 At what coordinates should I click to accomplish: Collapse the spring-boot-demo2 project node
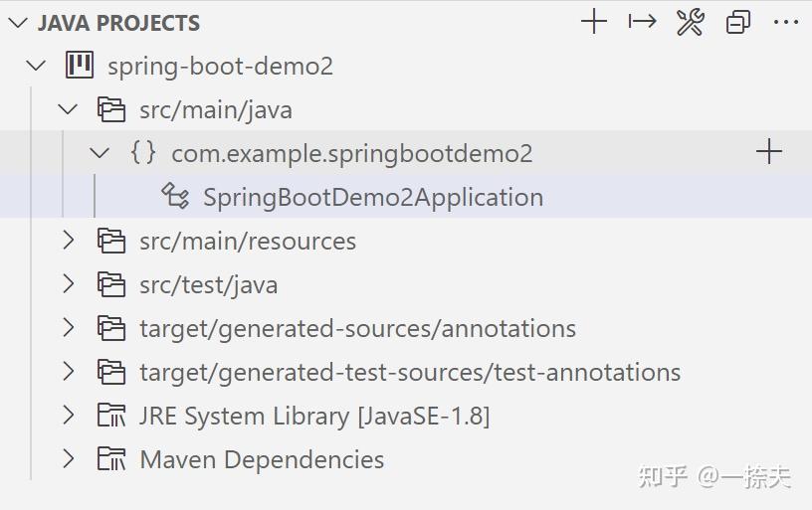36,66
